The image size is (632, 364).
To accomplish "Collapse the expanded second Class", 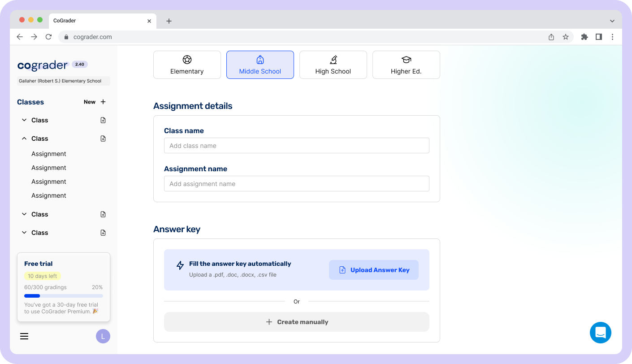I will (x=24, y=139).
